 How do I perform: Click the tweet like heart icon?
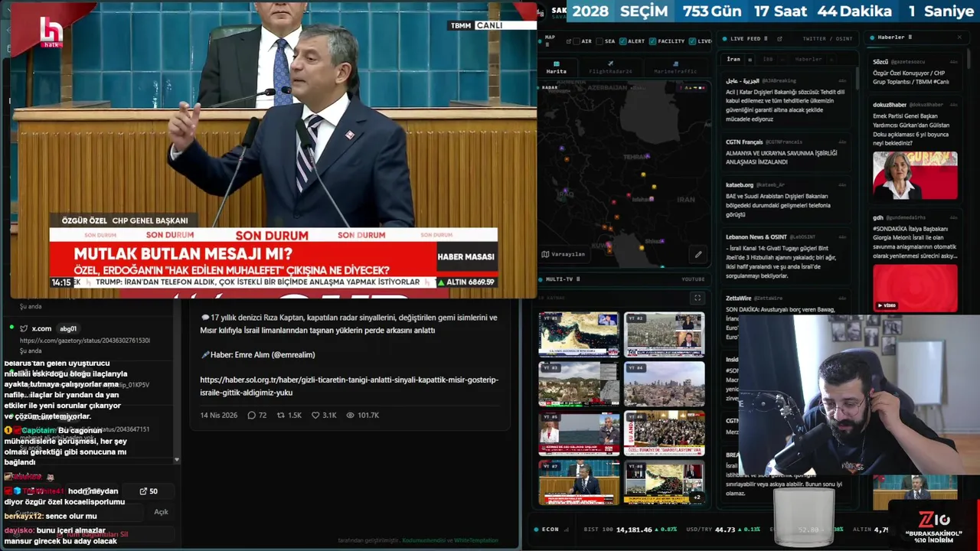point(315,415)
